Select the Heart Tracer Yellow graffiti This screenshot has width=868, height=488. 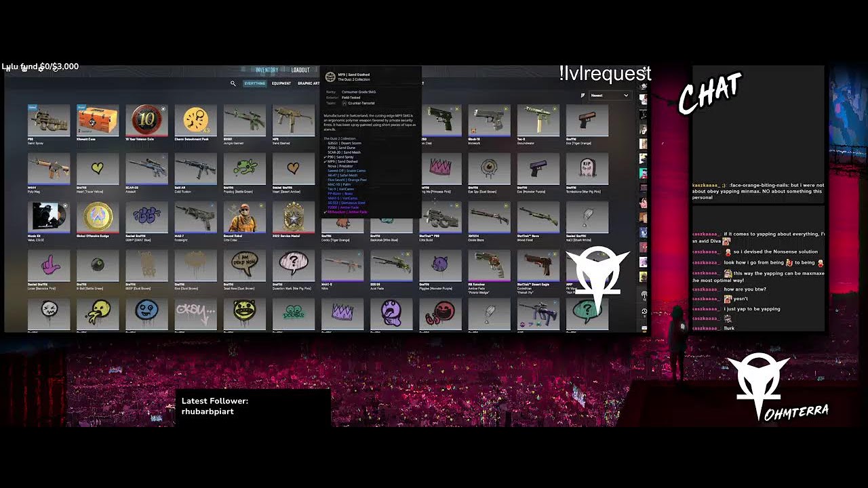coord(98,169)
